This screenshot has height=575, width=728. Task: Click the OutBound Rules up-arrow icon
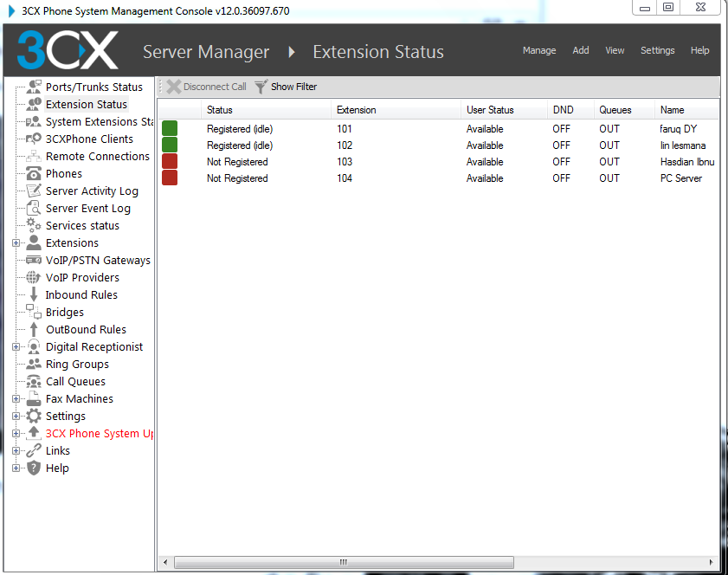coord(34,329)
